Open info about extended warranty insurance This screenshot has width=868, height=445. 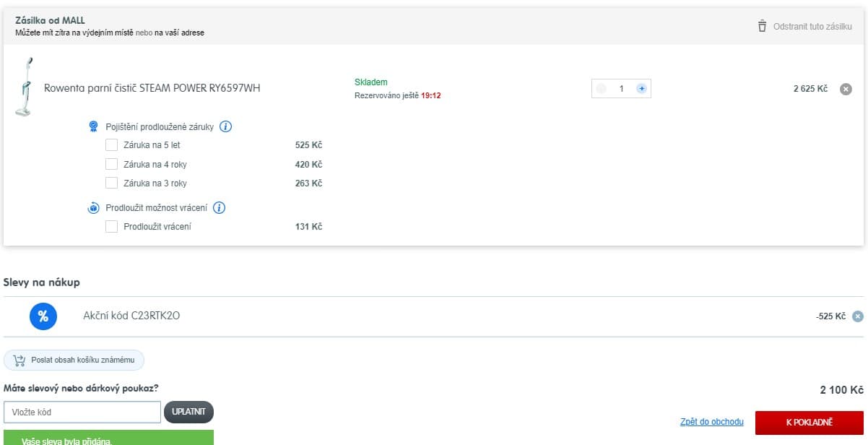click(225, 126)
